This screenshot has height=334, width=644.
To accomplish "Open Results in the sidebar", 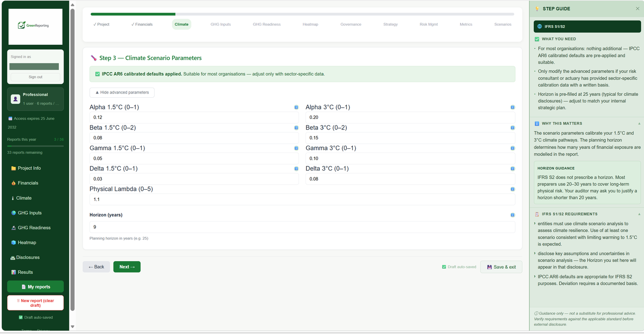I will pyautogui.click(x=35, y=272).
